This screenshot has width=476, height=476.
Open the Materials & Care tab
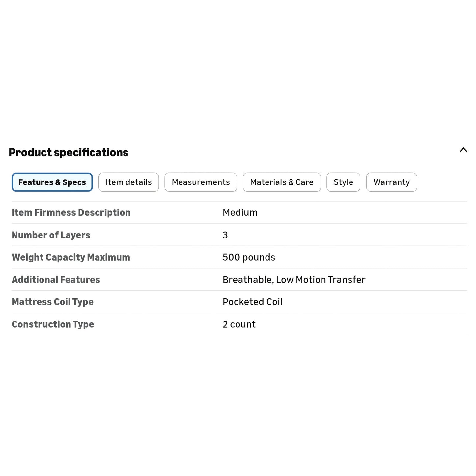pos(282,182)
